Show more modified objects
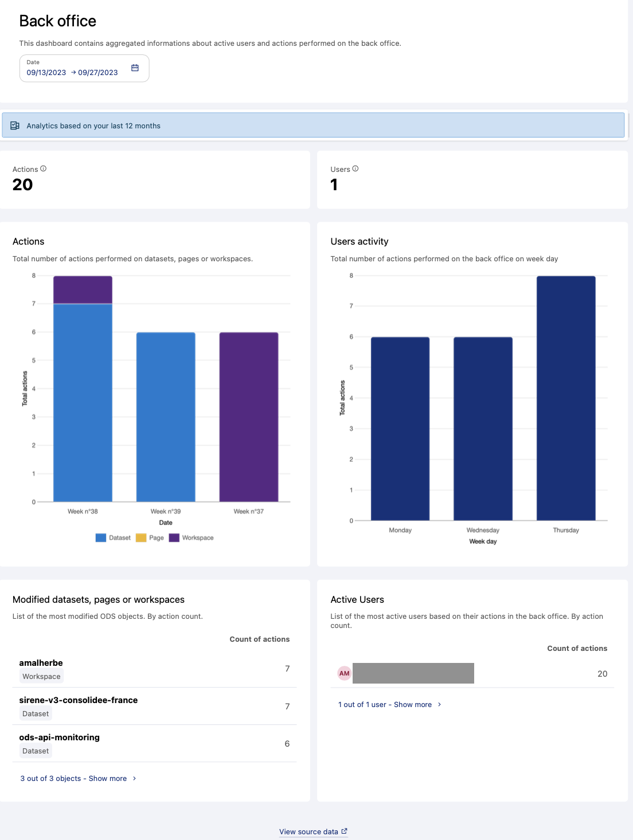The height and width of the screenshot is (840, 633). click(x=73, y=779)
